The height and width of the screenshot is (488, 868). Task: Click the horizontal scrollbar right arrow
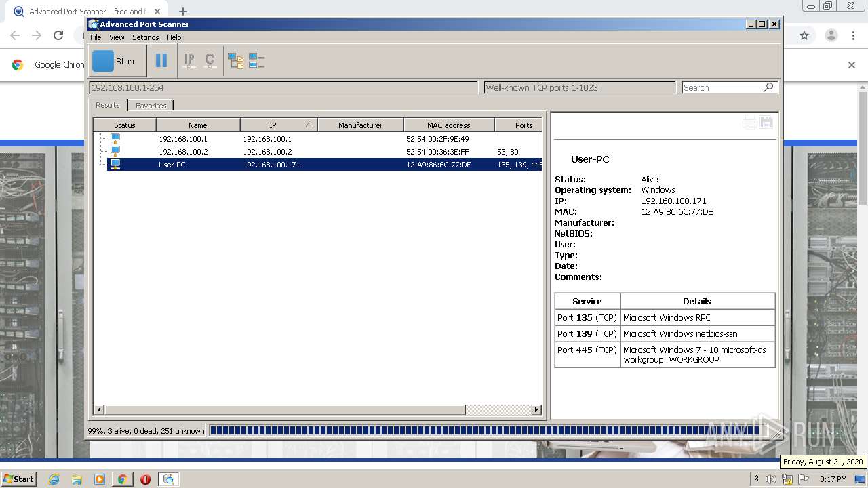pyautogui.click(x=536, y=409)
